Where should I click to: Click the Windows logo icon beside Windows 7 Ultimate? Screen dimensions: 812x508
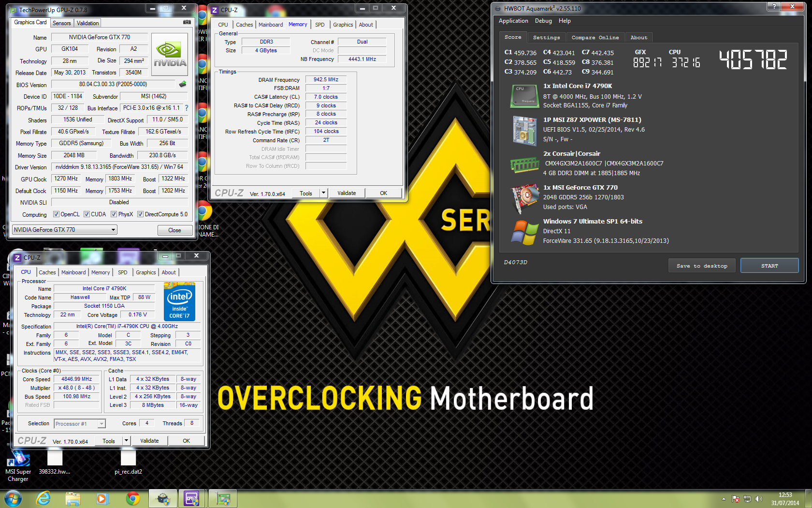(x=524, y=233)
